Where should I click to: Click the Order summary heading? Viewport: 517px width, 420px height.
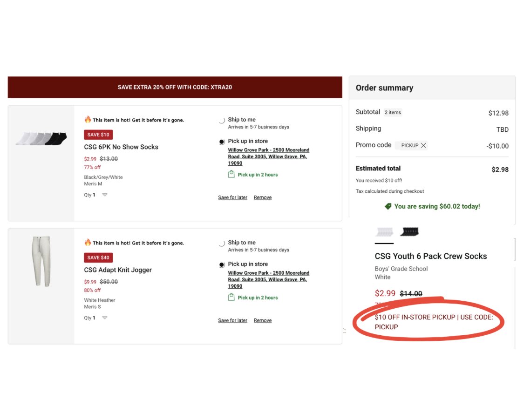(384, 88)
